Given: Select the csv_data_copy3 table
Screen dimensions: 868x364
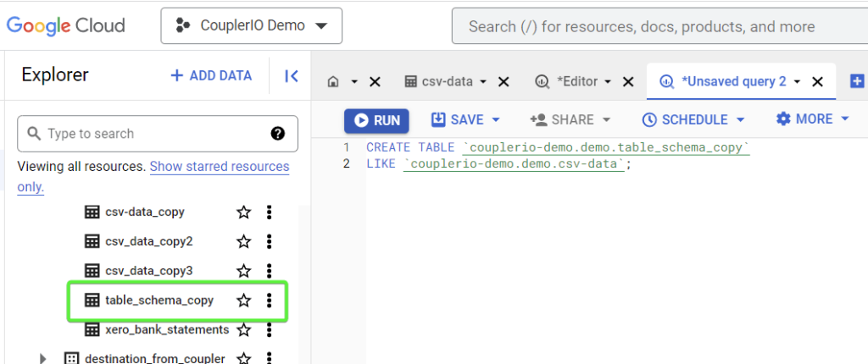Looking at the screenshot, I should 138,271.
